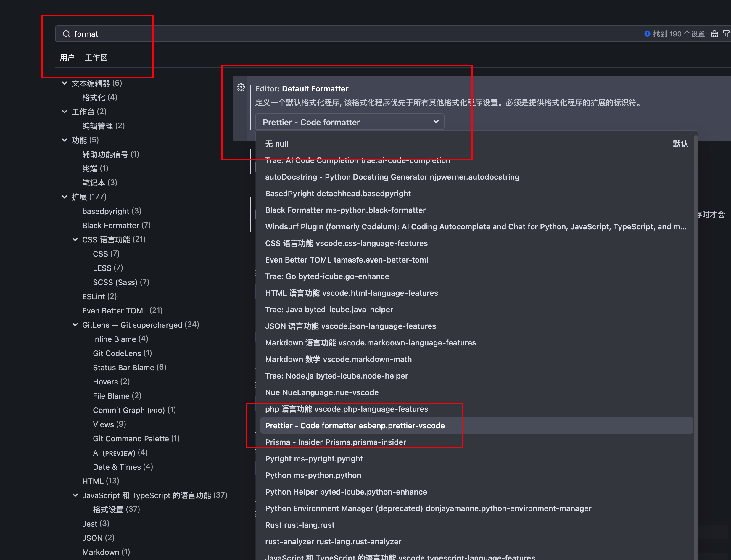Choose Prettier - Code formatter esbenp.prettier-vscode option
The image size is (731, 560).
(x=477, y=425)
